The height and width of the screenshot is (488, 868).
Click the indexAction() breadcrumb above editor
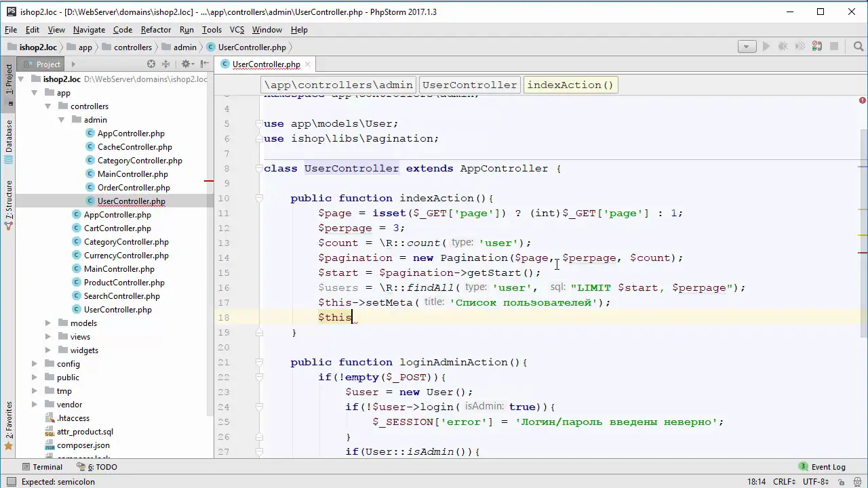570,85
